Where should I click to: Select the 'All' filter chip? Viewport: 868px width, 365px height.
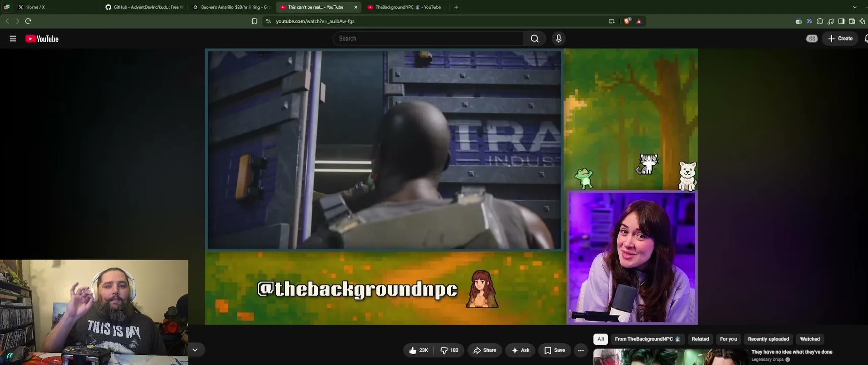(x=600, y=339)
